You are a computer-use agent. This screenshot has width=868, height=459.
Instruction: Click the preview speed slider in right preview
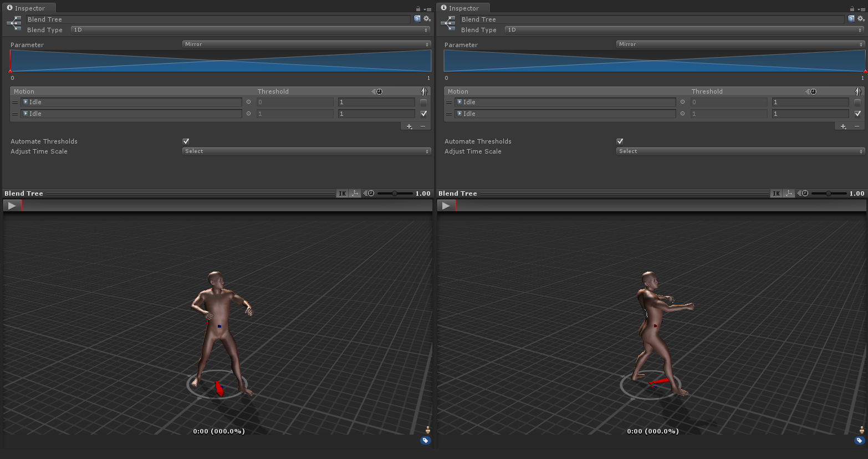pos(829,193)
